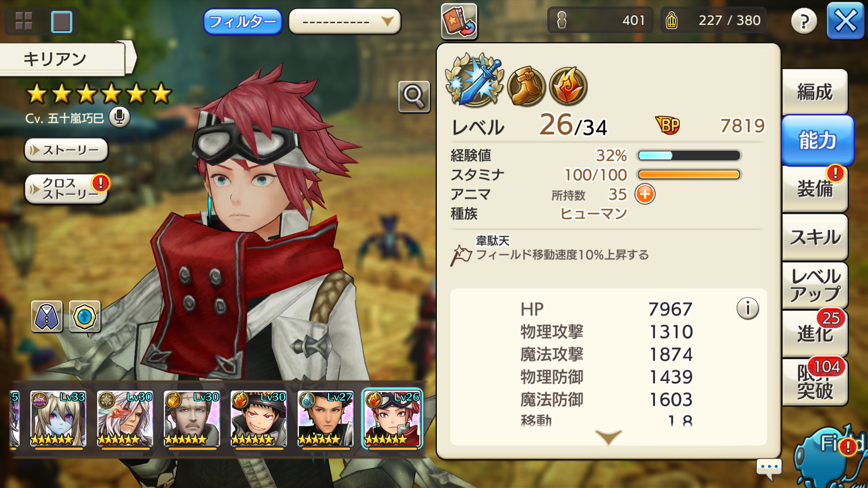Open the chat speech bubble icon
The width and height of the screenshot is (868, 488).
(769, 468)
